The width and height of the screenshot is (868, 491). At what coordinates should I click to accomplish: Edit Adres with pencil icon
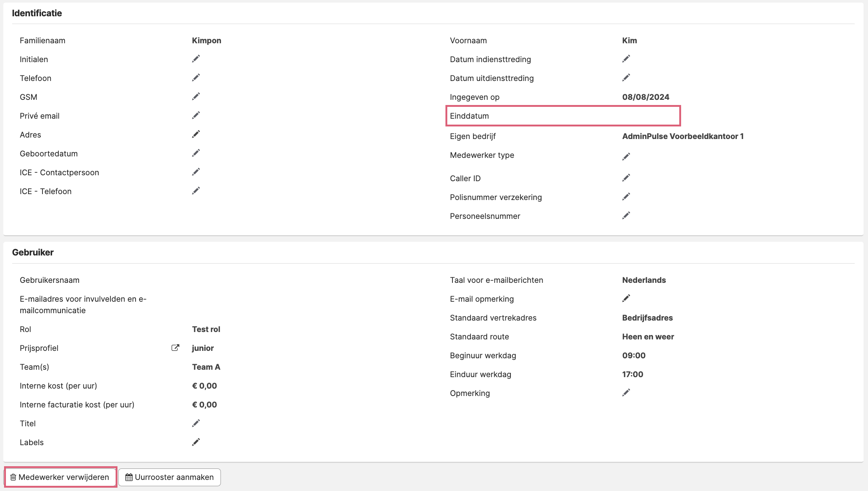[196, 134]
